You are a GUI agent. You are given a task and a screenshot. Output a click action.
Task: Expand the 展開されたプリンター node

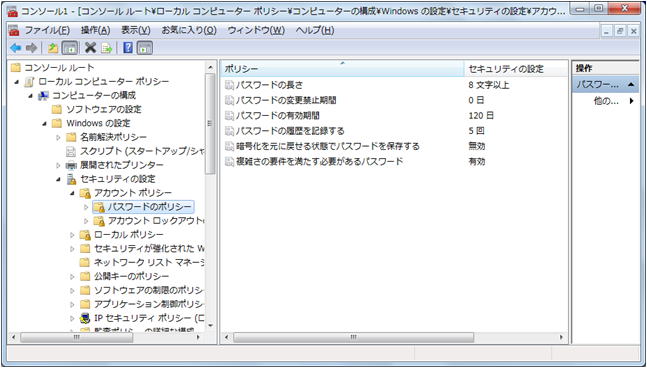[x=58, y=165]
